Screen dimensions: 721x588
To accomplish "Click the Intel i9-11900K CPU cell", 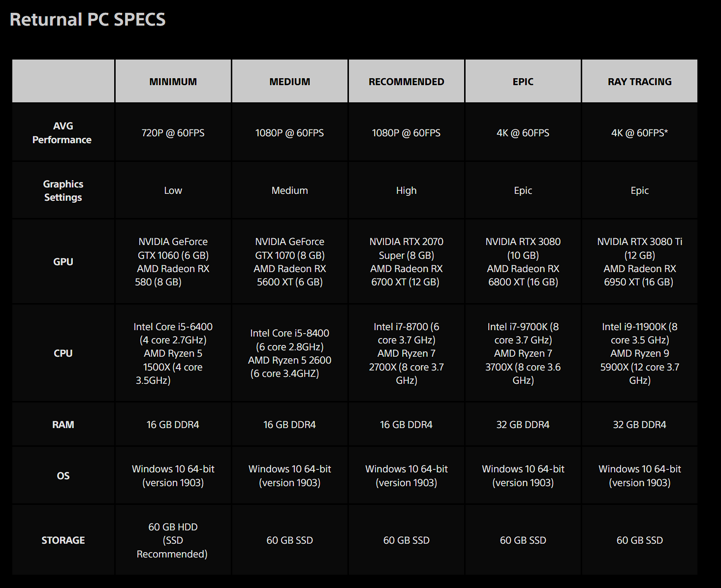I will pos(639,353).
